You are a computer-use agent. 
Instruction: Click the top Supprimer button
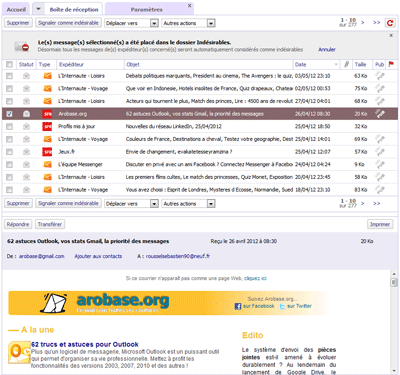click(18, 23)
